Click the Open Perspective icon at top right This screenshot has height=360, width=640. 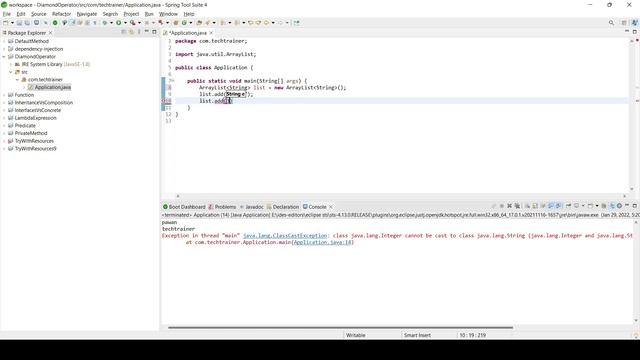pyautogui.click(x=624, y=23)
